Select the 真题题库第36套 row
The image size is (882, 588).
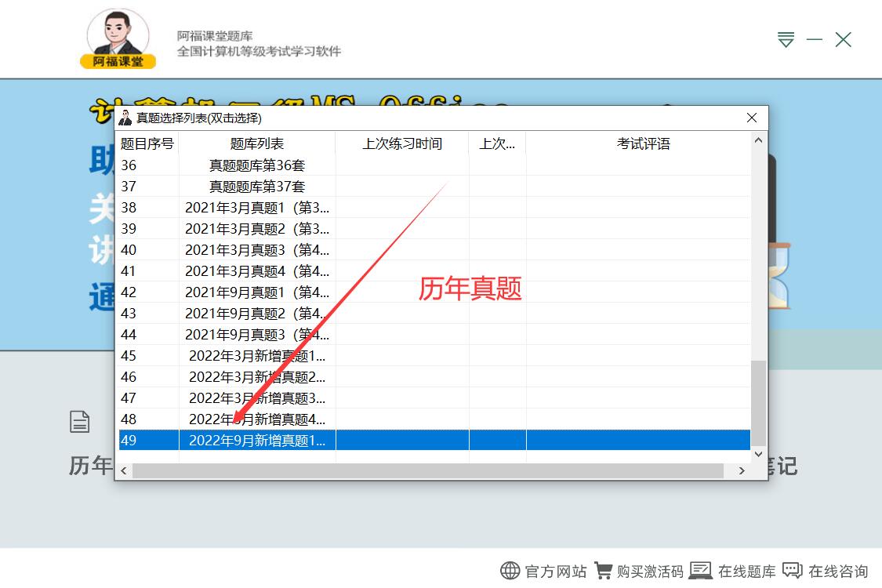pos(256,165)
